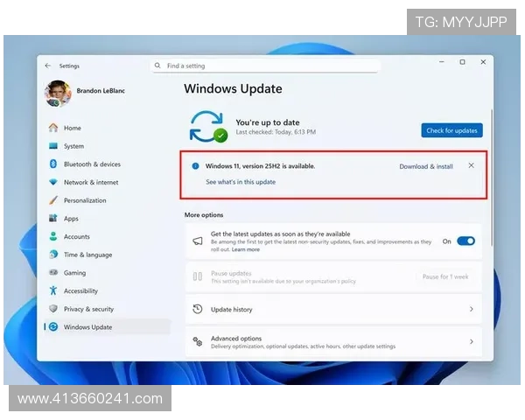525x420 pixels.
Task: Go to Time & language section
Action: [87, 255]
